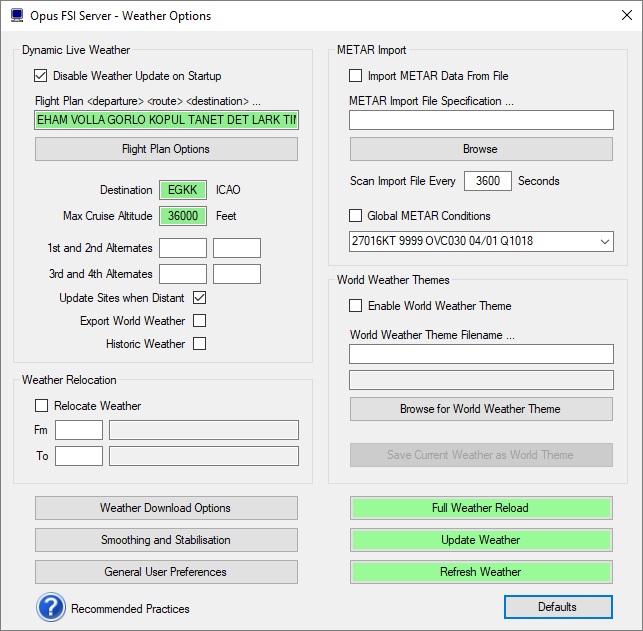Click the Opus FSI Server title bar icon
The height and width of the screenshot is (631, 643).
pyautogui.click(x=17, y=16)
